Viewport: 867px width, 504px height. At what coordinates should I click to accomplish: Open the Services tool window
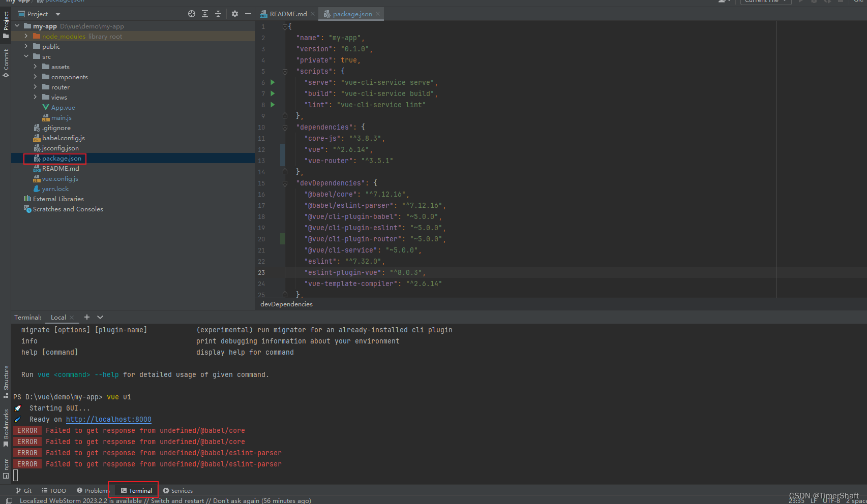(178, 491)
